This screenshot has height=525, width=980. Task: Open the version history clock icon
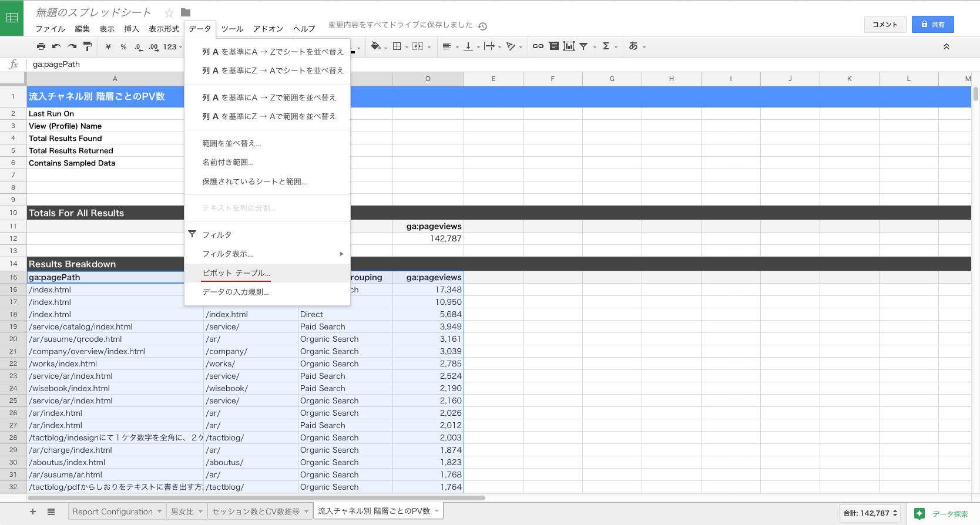click(482, 26)
